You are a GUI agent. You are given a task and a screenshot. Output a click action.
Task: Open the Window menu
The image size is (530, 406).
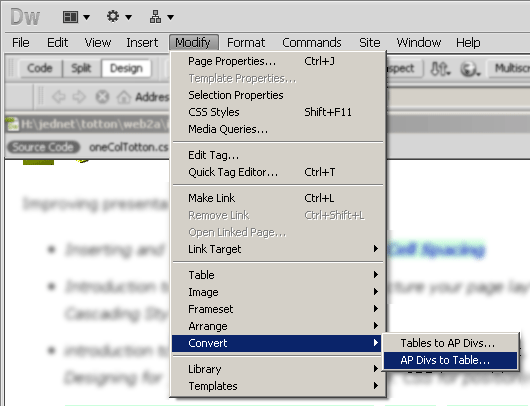[x=418, y=43]
